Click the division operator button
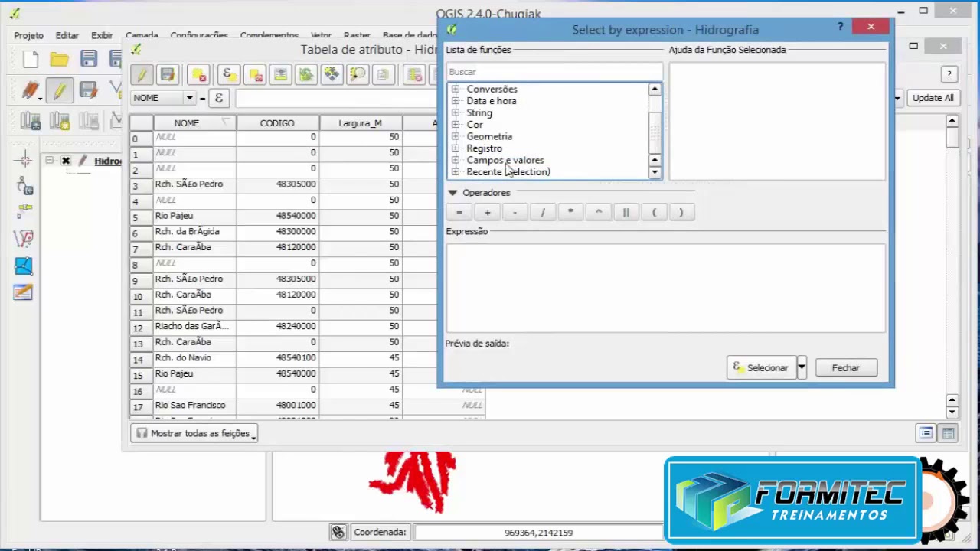980x551 pixels. click(x=542, y=213)
